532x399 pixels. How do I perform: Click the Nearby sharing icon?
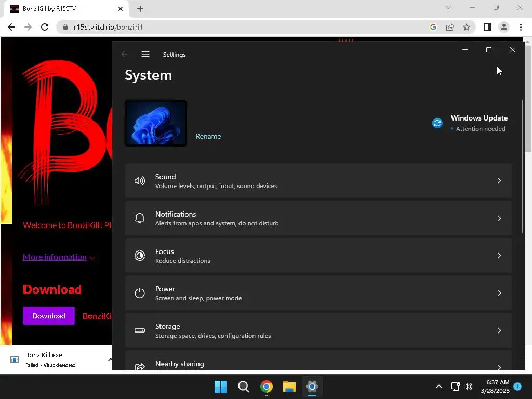pyautogui.click(x=139, y=366)
